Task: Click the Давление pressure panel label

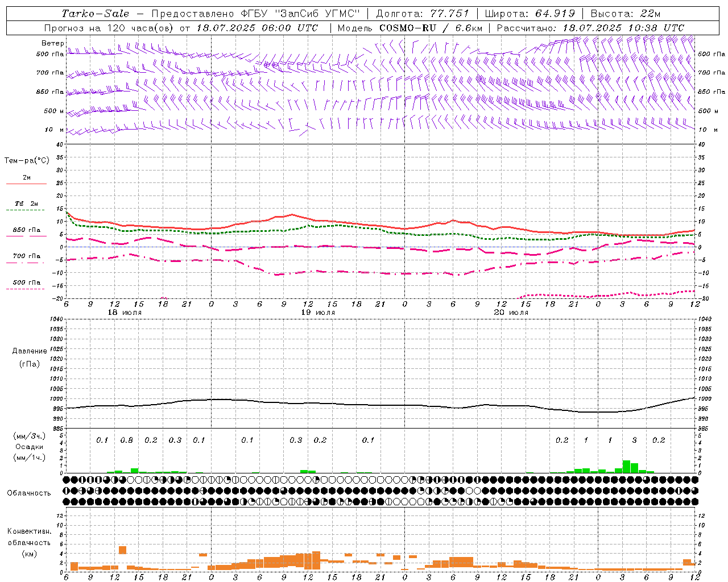Action: pos(30,351)
